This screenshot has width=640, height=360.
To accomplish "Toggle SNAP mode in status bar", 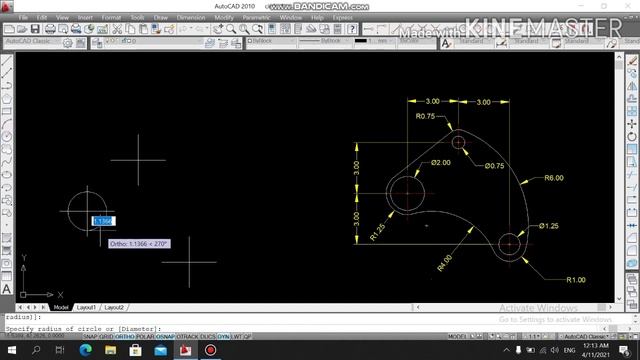I will coord(90,337).
